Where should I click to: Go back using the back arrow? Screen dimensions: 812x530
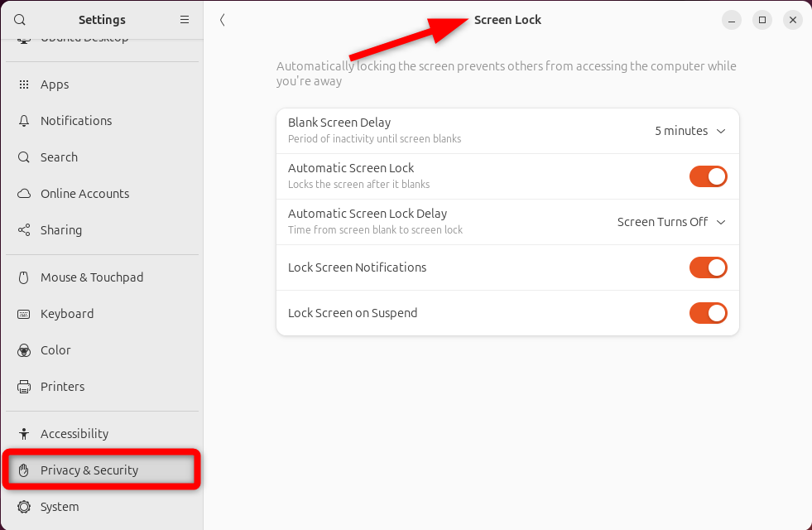tap(222, 20)
